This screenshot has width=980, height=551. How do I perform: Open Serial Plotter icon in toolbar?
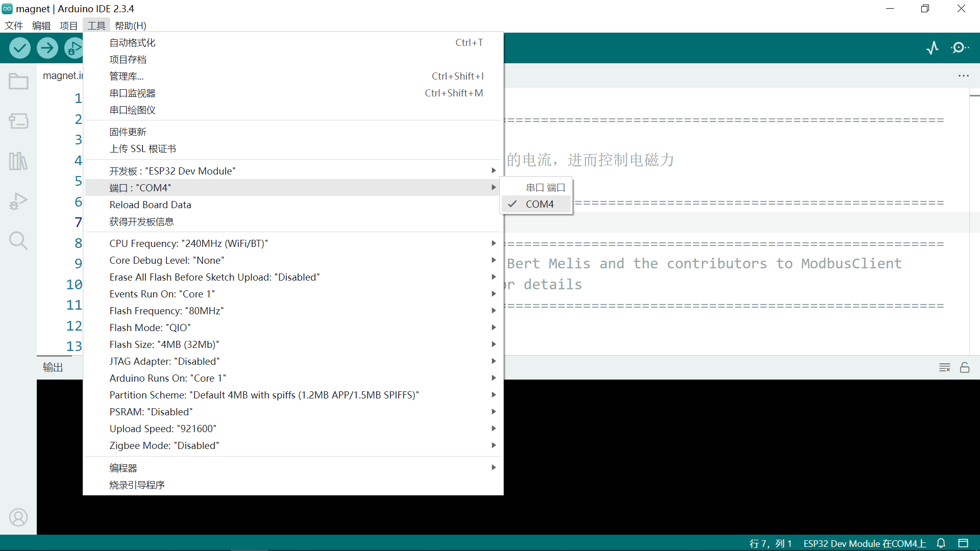pyautogui.click(x=933, y=48)
